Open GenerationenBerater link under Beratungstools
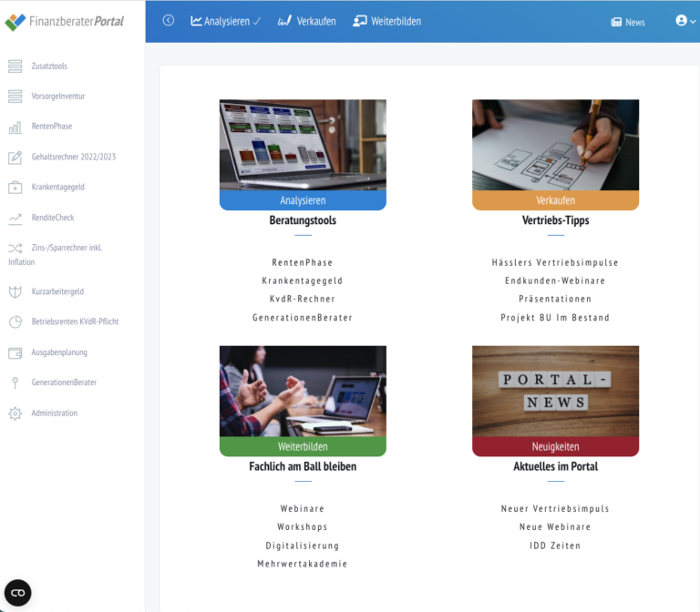 pos(303,318)
